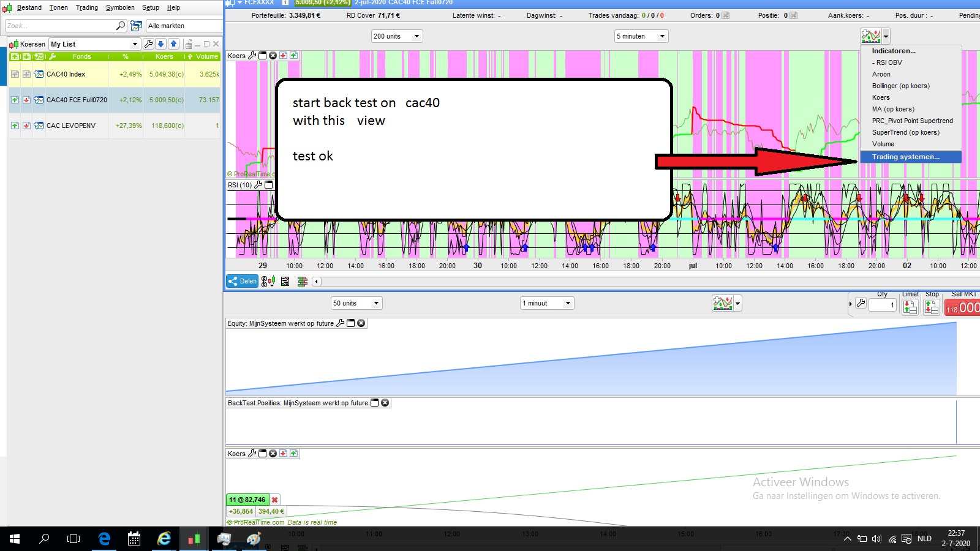Screen dimensions: 980x551
Task: Click the detach icon in Koersen panel
Action: pyautogui.click(x=189, y=44)
